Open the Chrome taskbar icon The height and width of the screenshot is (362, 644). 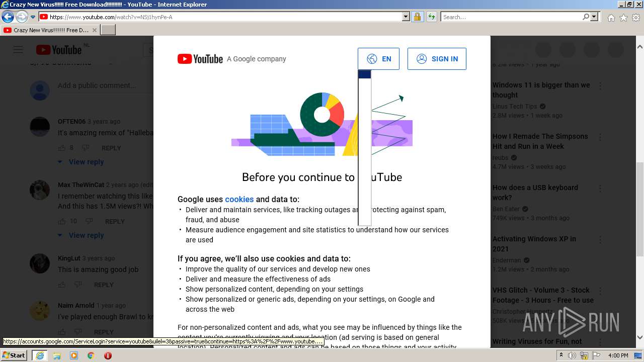[91, 355]
